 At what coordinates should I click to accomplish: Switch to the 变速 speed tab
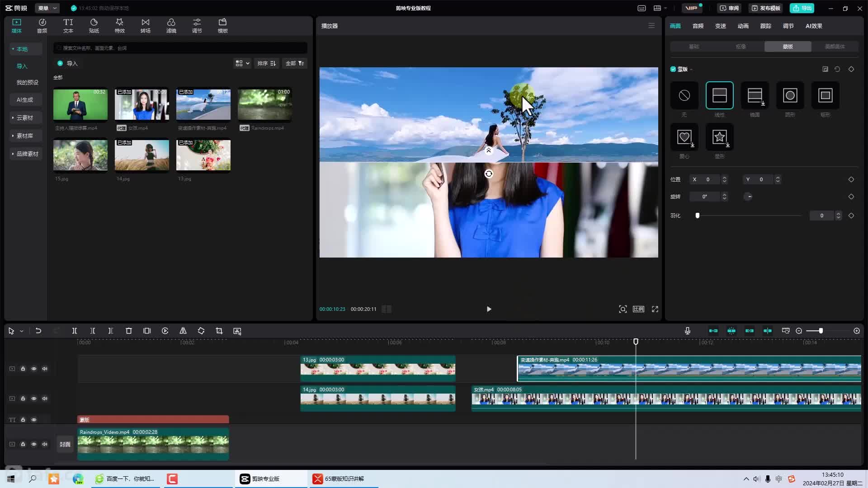coord(720,26)
